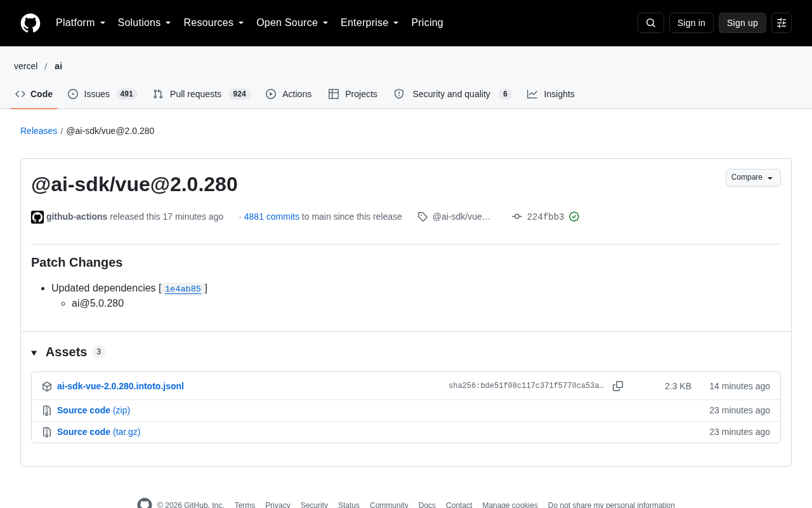Copy the sha256 checksum with copy icon

618,386
